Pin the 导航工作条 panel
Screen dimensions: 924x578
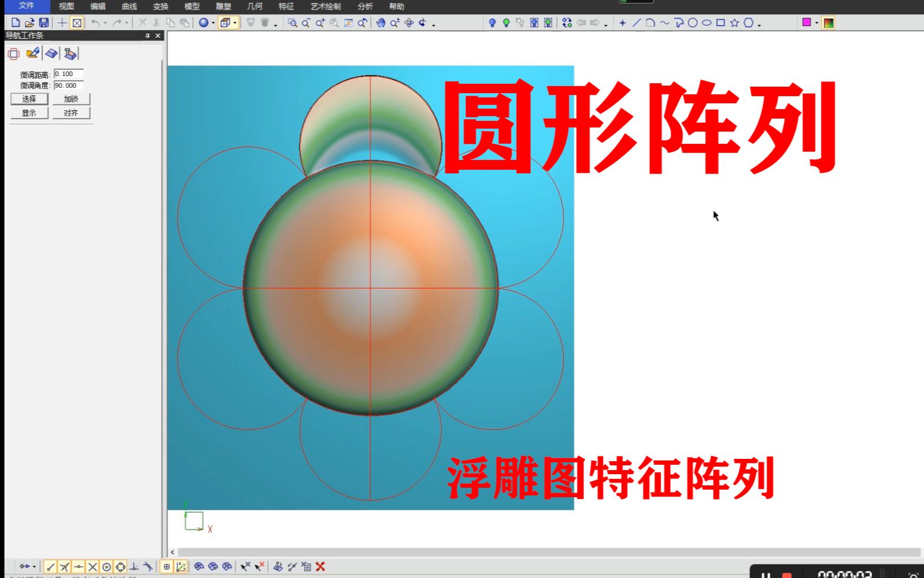(148, 36)
